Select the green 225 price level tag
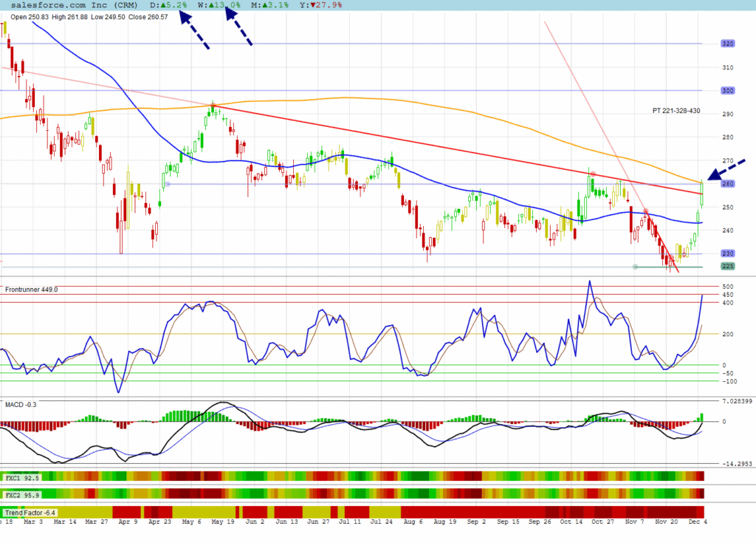Image resolution: width=756 pixels, height=543 pixels. click(728, 267)
